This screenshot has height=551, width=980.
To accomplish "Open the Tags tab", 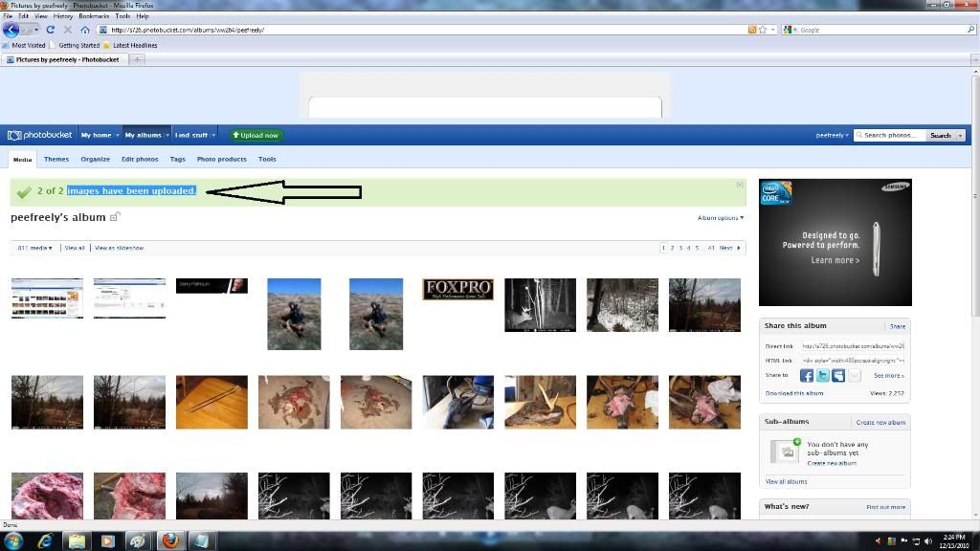I will point(177,159).
